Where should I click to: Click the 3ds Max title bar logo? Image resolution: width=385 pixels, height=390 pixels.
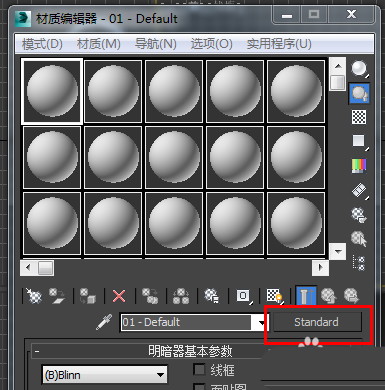(x=23, y=19)
